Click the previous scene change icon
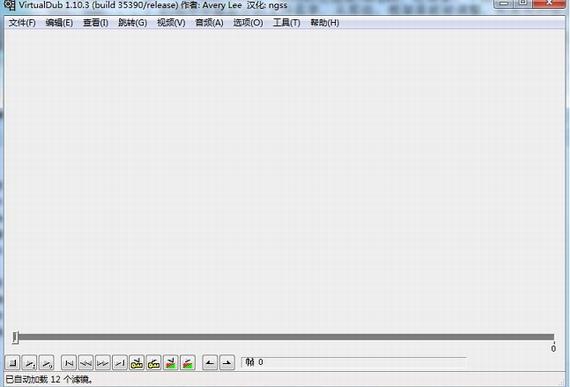 171,363
